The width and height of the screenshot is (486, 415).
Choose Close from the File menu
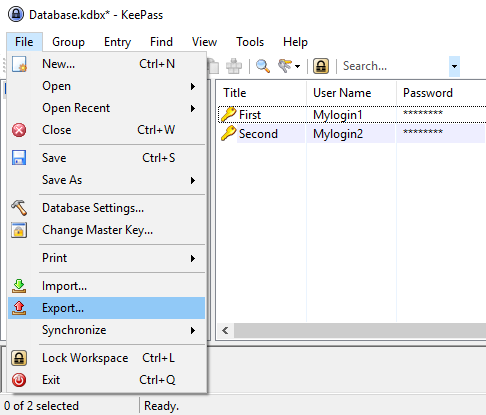point(107,130)
